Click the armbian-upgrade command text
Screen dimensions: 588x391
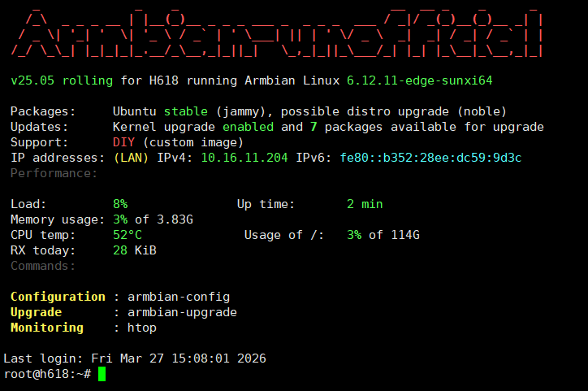pyautogui.click(x=182, y=312)
